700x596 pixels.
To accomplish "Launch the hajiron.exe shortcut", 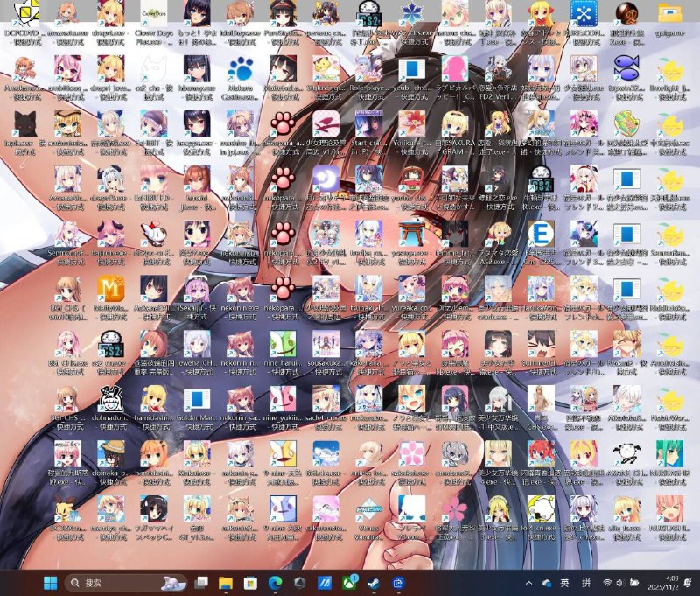I will 111,234.
